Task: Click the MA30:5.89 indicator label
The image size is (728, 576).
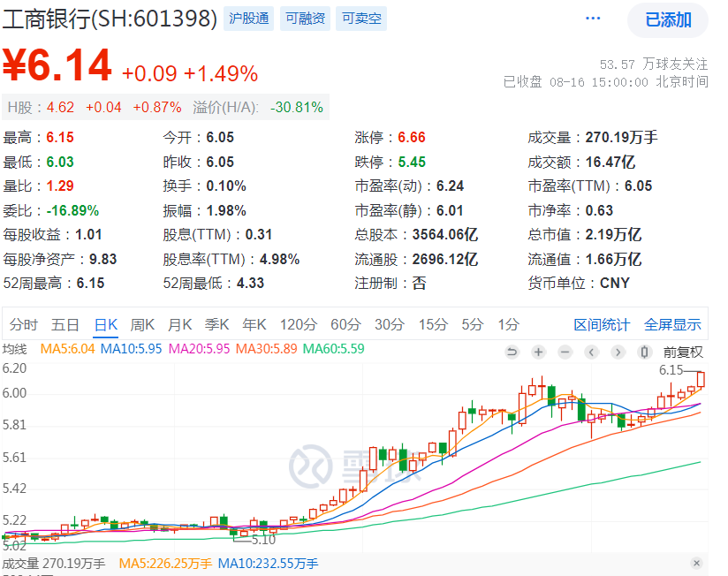Action: pyautogui.click(x=267, y=349)
